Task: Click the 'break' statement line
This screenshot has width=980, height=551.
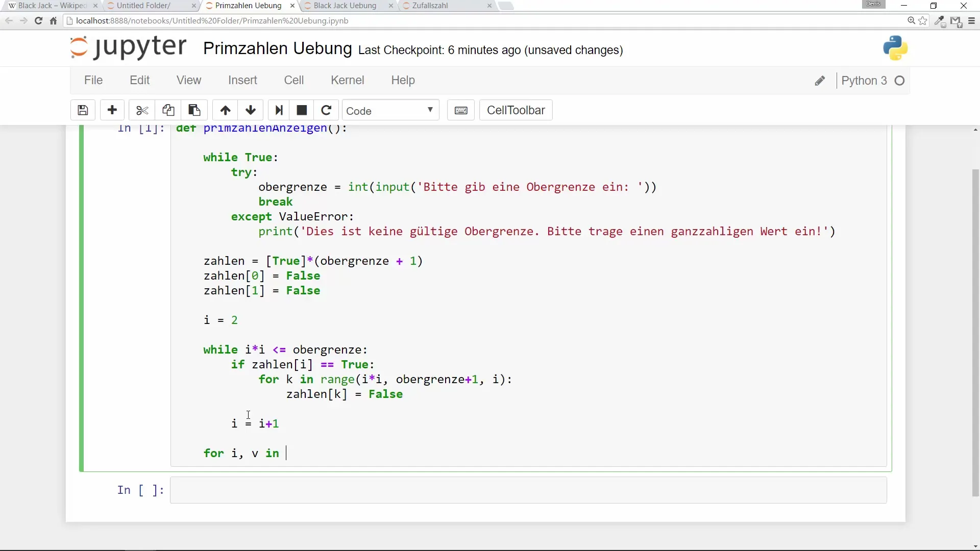Action: [276, 202]
